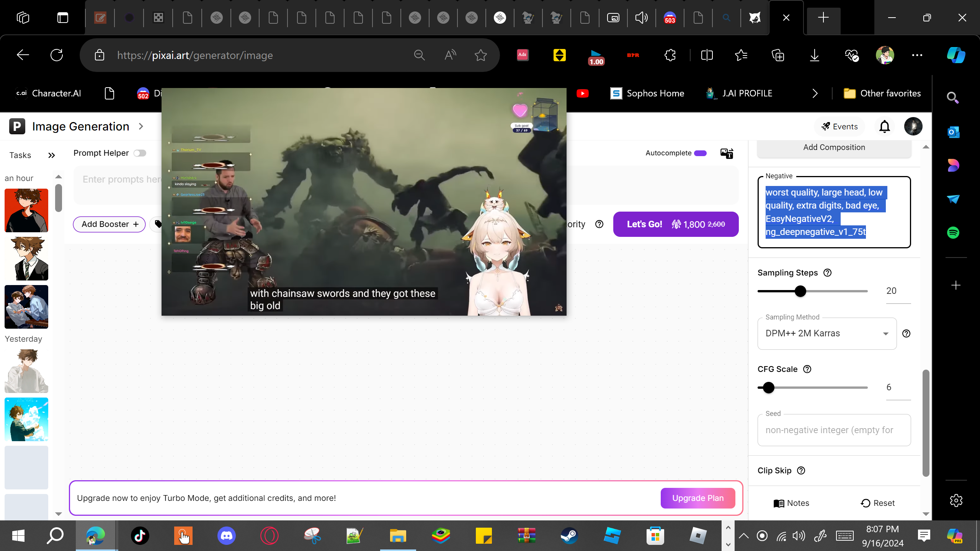The height and width of the screenshot is (551, 980).
Task: Open the notifications bell on PixAI
Action: click(x=885, y=126)
